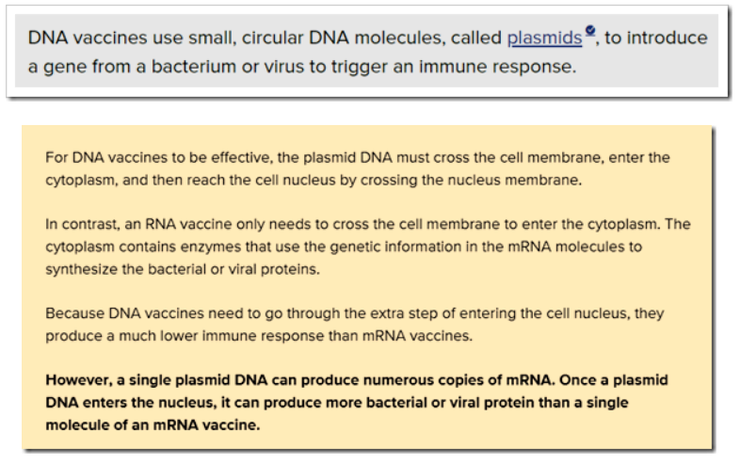Click the paragraph starting 'For DNA vaccines'
740x462 pixels.
coord(357,168)
